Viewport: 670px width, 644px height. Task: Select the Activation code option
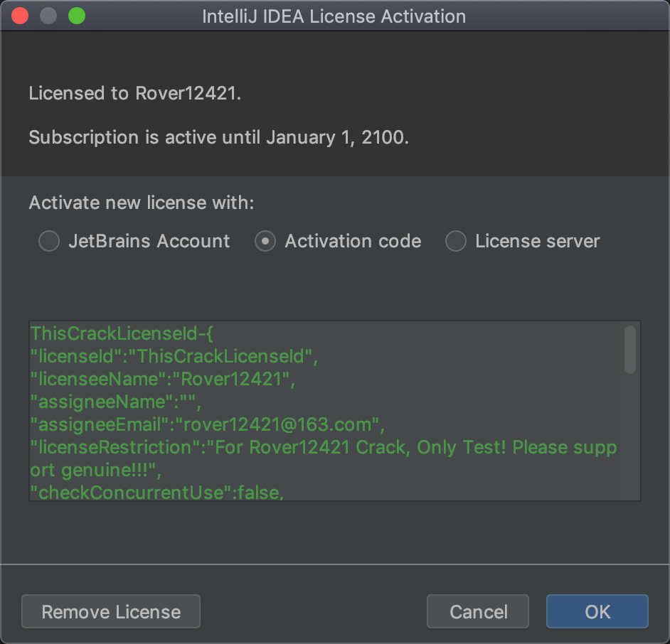pyautogui.click(x=265, y=241)
